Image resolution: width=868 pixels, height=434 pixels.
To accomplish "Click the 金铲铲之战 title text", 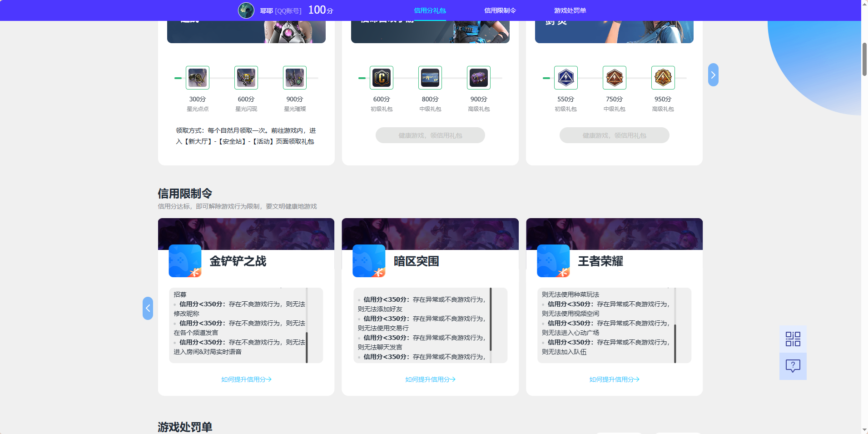I will click(238, 261).
